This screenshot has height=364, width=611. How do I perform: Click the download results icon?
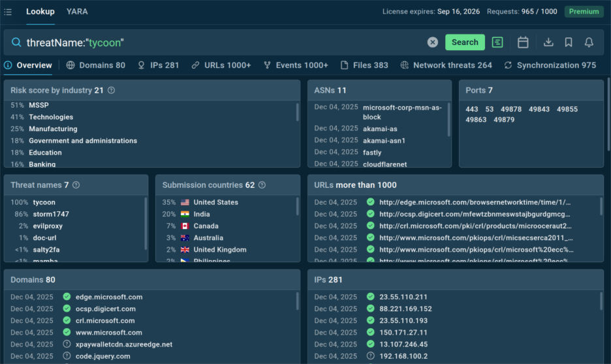[548, 42]
